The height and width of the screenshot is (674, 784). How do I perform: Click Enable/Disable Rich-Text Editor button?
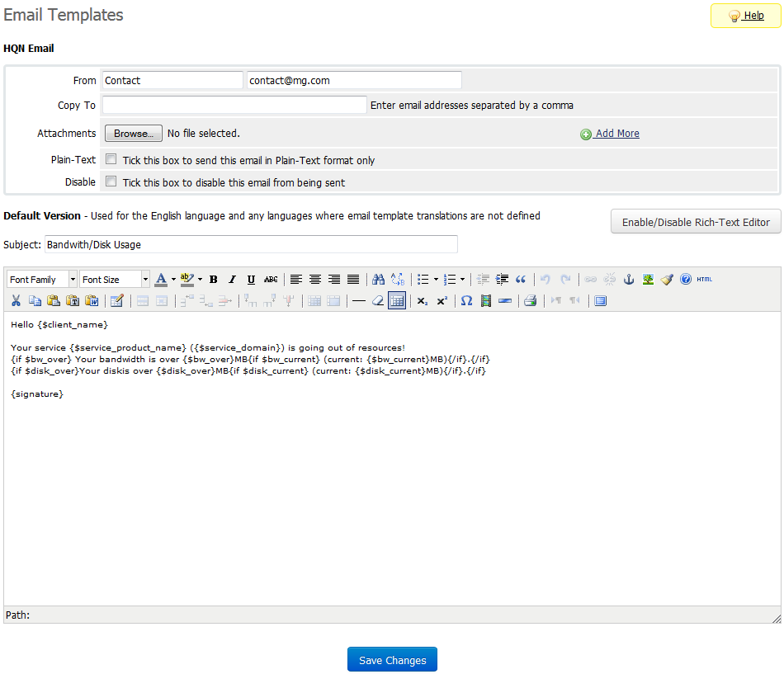tap(696, 222)
